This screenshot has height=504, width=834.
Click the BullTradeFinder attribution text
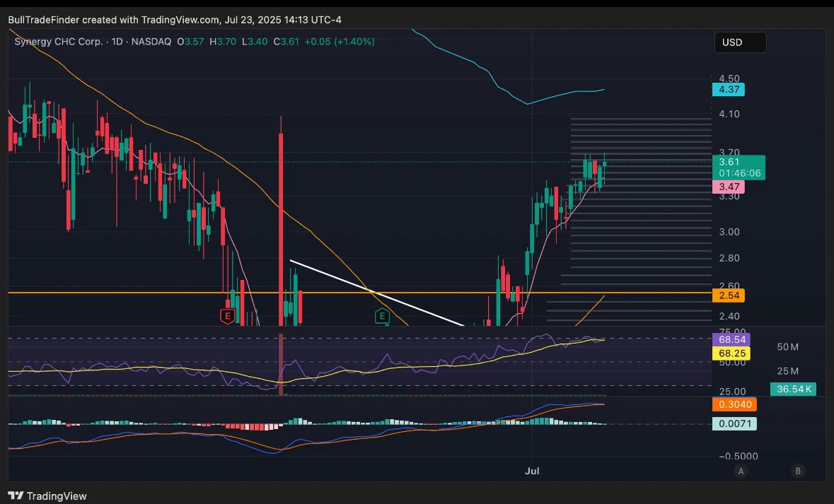click(175, 20)
